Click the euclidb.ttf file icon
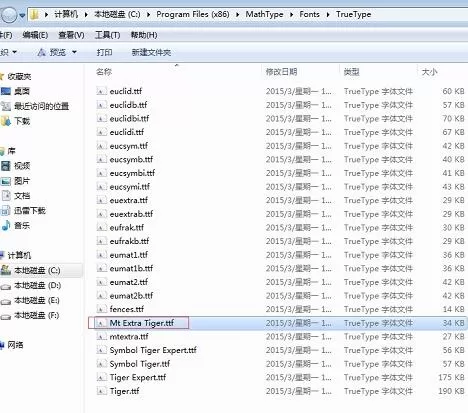 pyautogui.click(x=101, y=105)
